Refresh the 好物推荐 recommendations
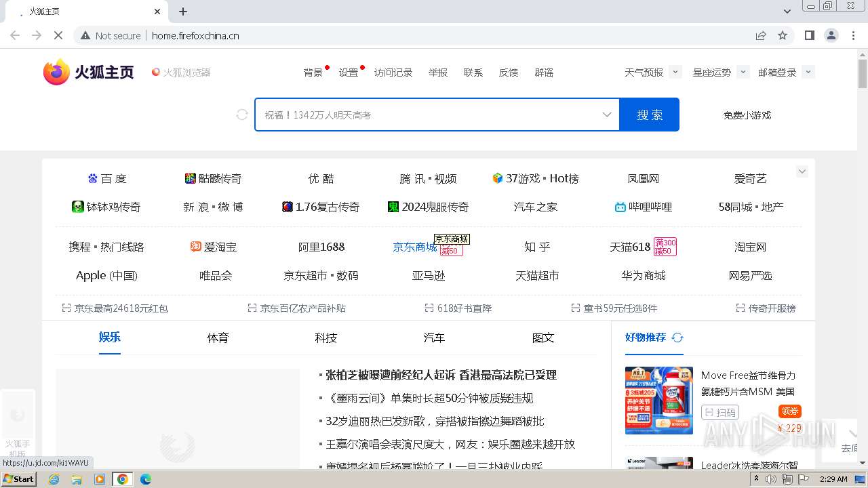The height and width of the screenshot is (488, 868). pos(677,338)
